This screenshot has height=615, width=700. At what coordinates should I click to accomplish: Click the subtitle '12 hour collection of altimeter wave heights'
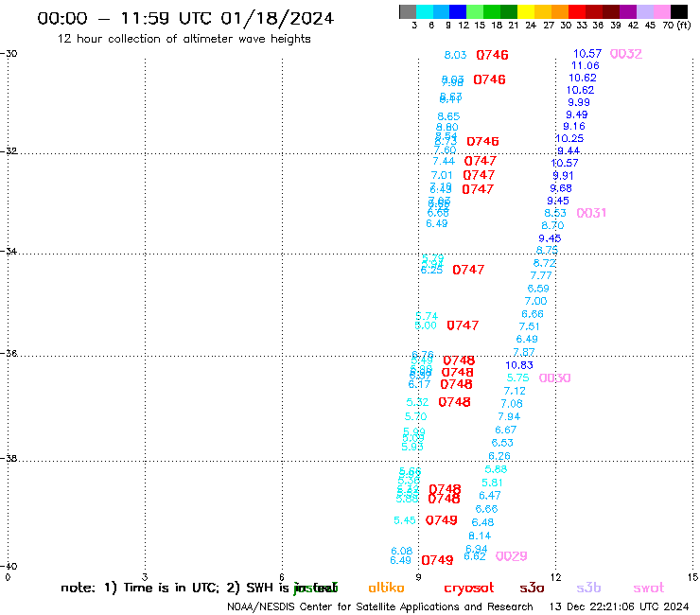coord(184,39)
